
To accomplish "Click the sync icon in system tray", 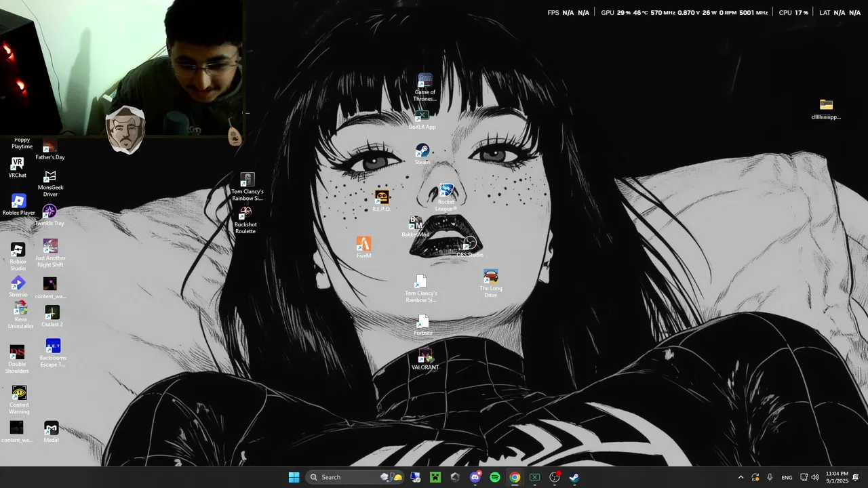I will pos(755,477).
